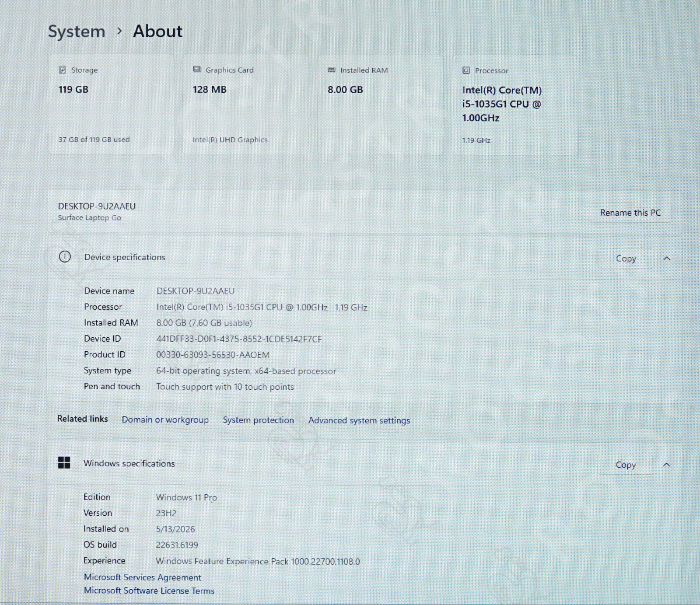Click the Processor row value in Device specifications
The height and width of the screenshot is (605, 700).
[x=262, y=307]
